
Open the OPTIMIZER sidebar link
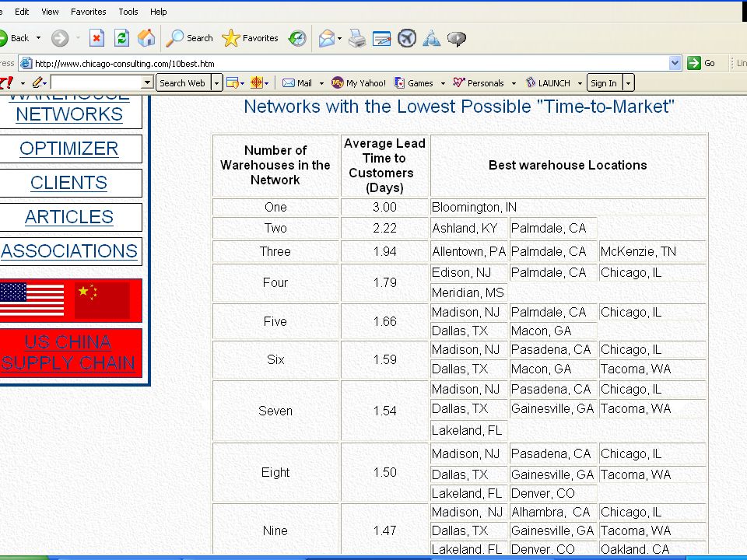(69, 149)
